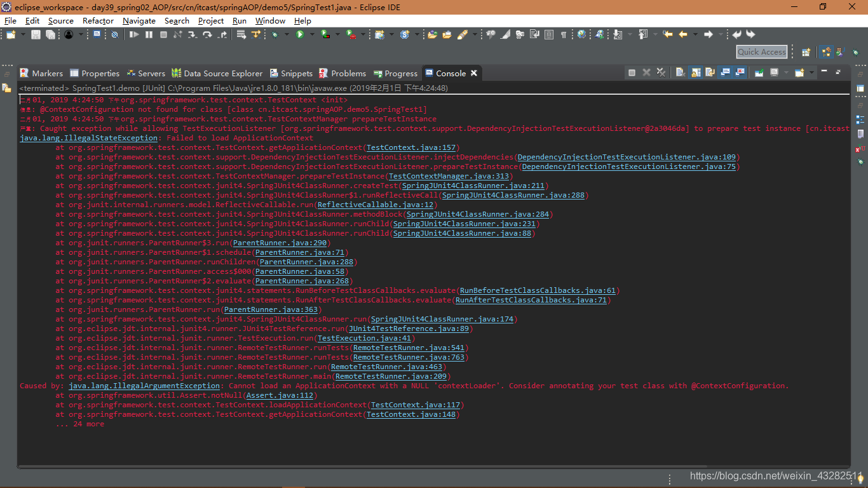Click the Step Over icon
The height and width of the screenshot is (488, 868).
click(x=207, y=34)
